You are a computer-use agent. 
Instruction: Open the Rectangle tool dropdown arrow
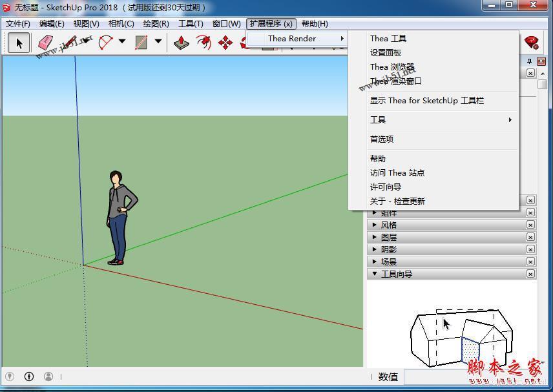[158, 41]
